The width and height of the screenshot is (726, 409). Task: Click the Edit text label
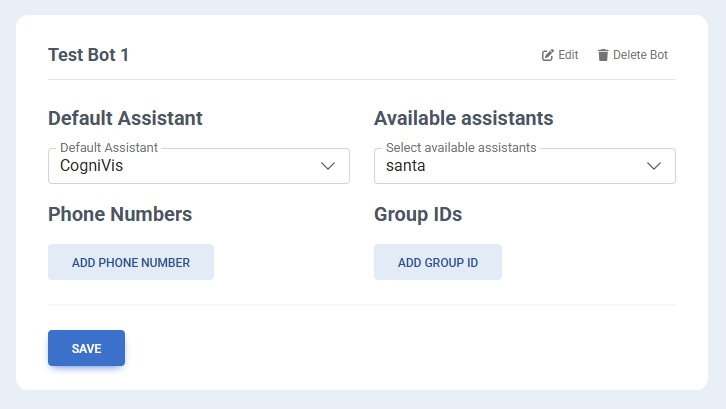(x=568, y=55)
